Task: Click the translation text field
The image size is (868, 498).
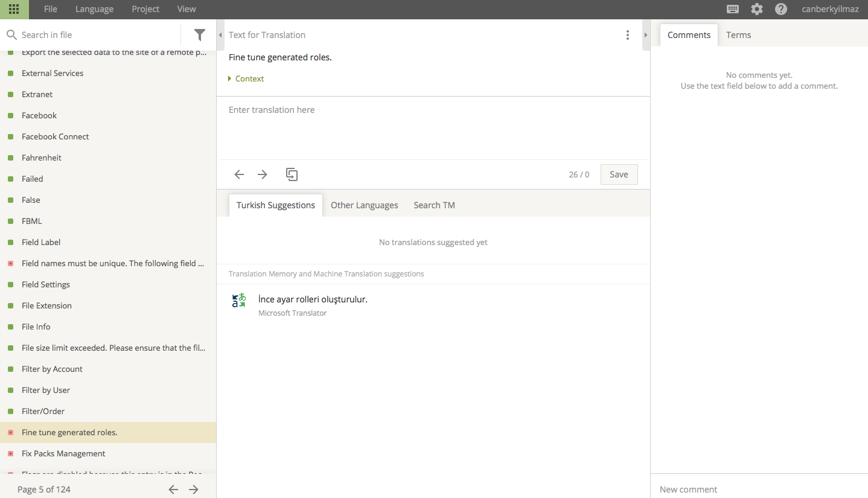Action: (x=432, y=127)
